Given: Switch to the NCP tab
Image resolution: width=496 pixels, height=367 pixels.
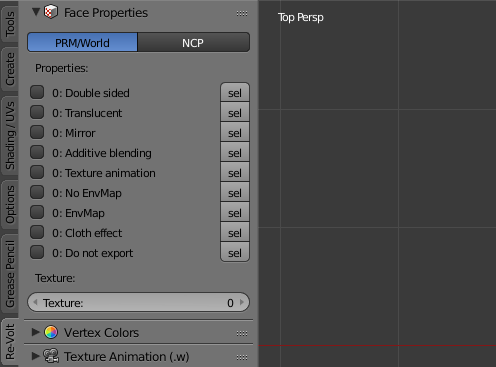Looking at the screenshot, I should [193, 42].
